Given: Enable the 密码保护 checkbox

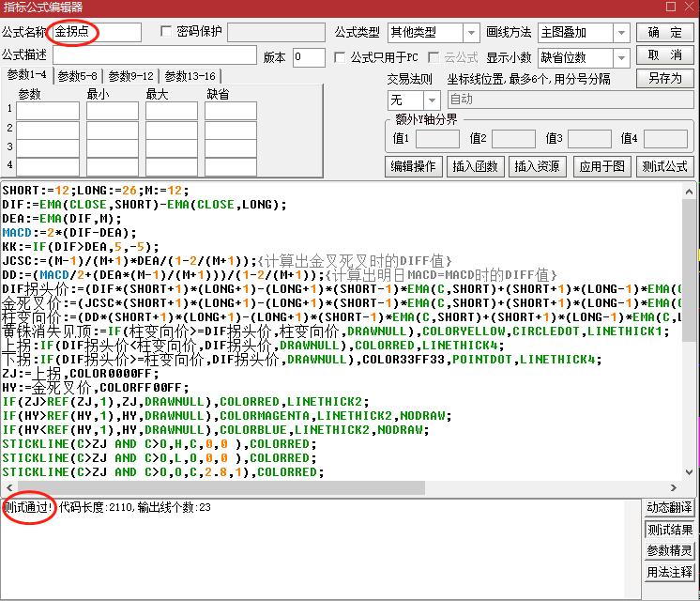Looking at the screenshot, I should click(167, 32).
